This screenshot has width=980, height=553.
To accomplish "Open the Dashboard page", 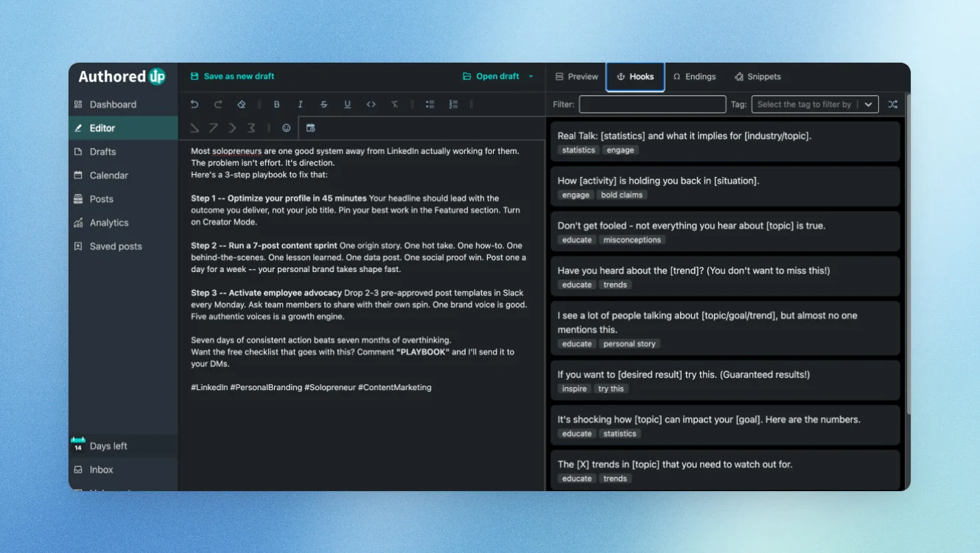I will tap(123, 105).
